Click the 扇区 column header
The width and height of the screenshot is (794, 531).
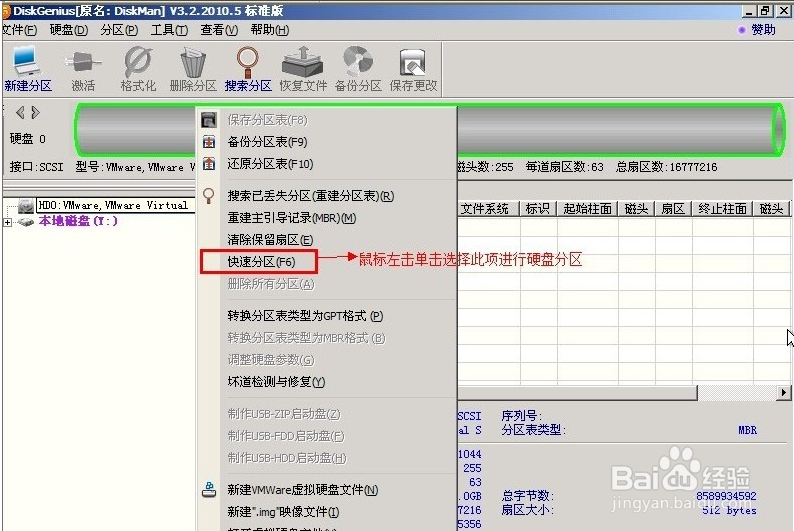(x=673, y=209)
